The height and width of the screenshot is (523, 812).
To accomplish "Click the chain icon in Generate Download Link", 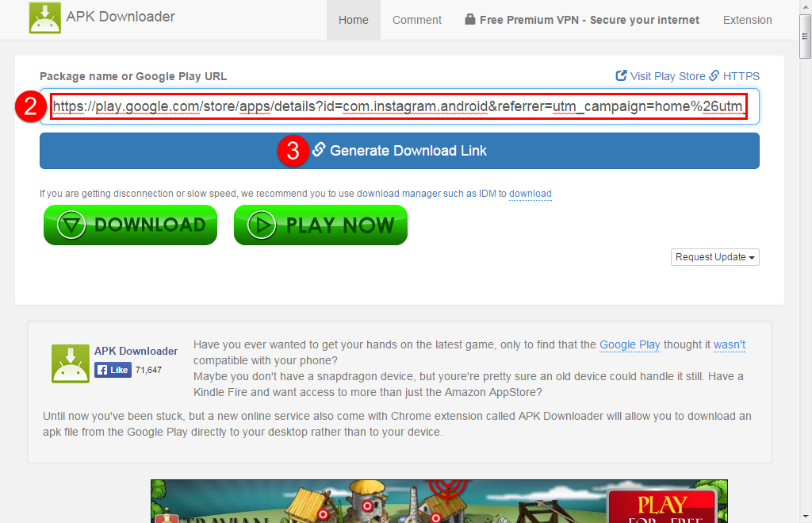I will pyautogui.click(x=319, y=150).
